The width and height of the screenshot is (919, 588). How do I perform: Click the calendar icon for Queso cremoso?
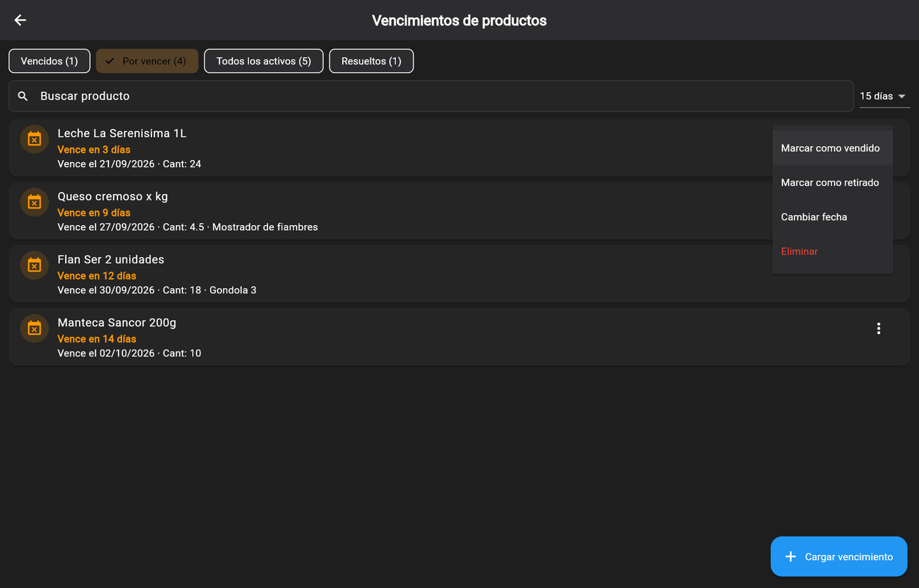pyautogui.click(x=34, y=202)
